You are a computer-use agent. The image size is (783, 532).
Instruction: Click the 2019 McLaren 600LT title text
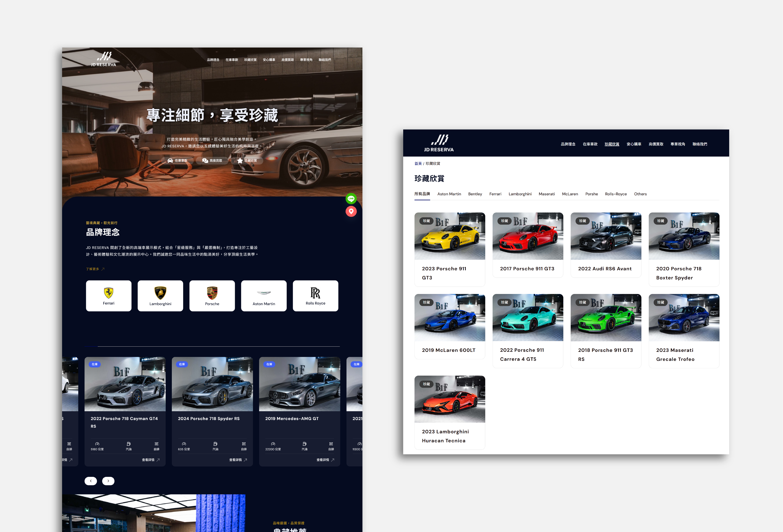pos(449,350)
